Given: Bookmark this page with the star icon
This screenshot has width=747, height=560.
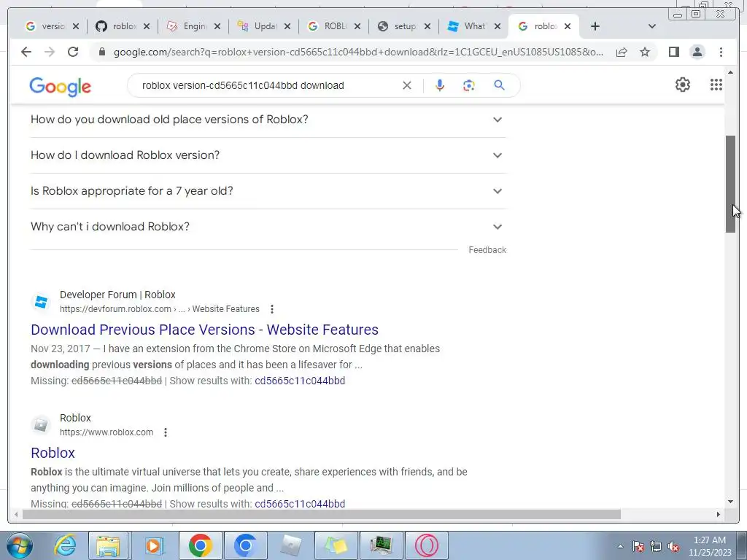Looking at the screenshot, I should pos(645,52).
